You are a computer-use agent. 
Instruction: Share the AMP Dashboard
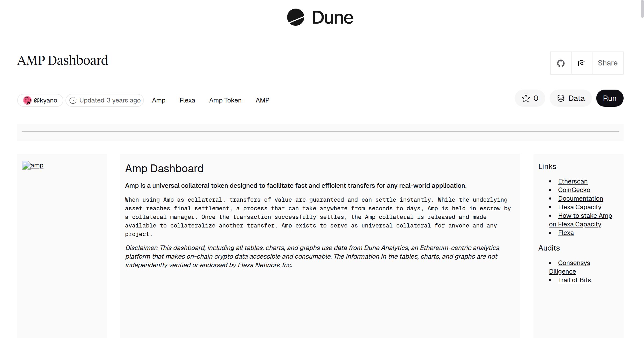[608, 63]
